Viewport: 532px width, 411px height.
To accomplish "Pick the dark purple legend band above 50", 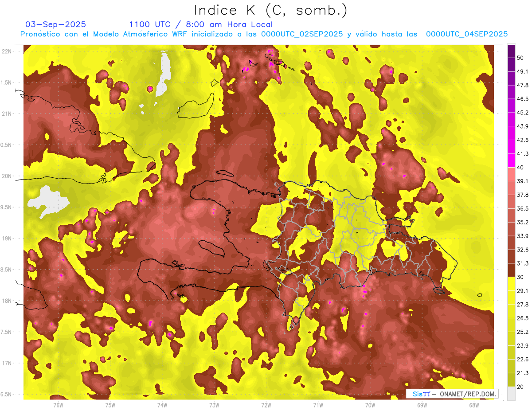I will pyautogui.click(x=511, y=51).
